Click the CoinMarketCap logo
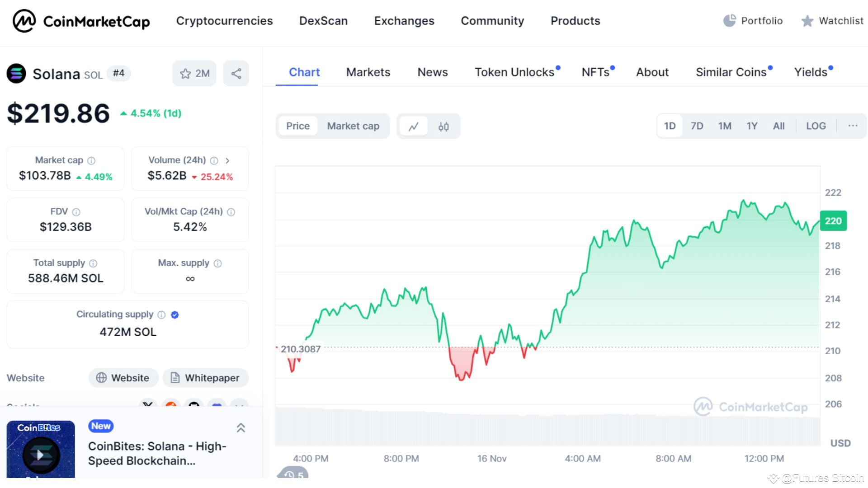Screen dimensions: 868x488 (81, 21)
